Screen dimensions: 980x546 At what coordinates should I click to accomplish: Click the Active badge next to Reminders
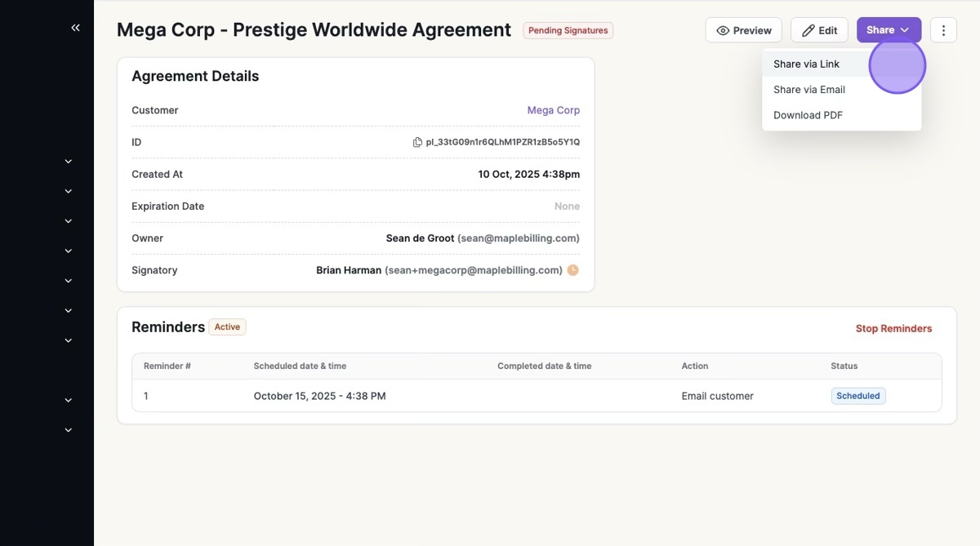227,327
